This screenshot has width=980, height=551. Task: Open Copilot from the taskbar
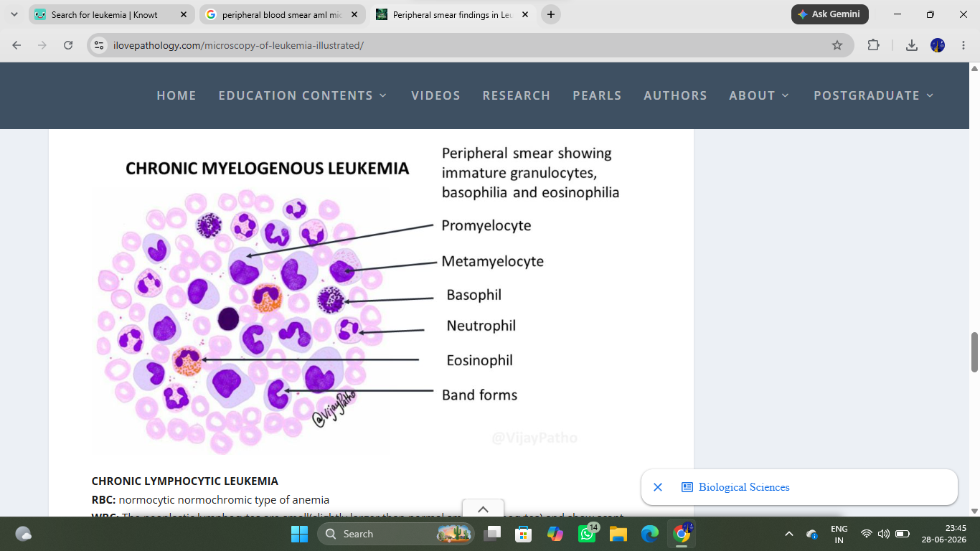555,534
